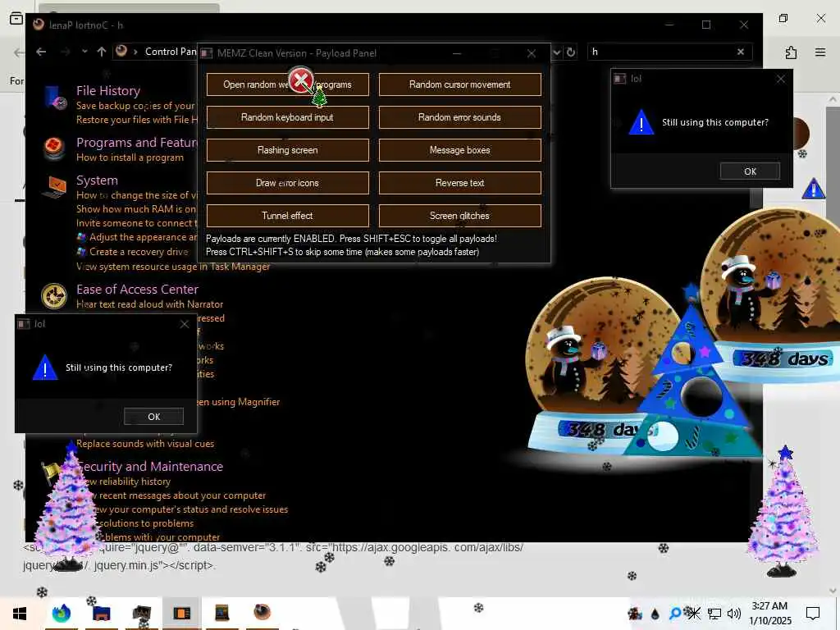Open Ease of Access Center link
The image size is (840, 630).
(137, 290)
